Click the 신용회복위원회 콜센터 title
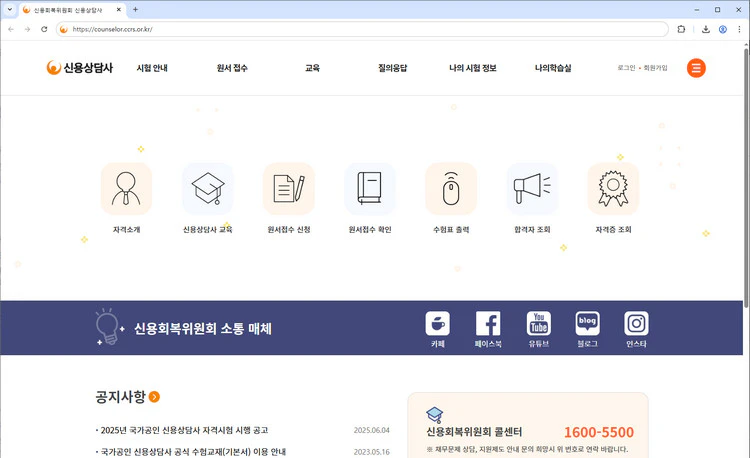The width and height of the screenshot is (750, 458). [x=474, y=432]
